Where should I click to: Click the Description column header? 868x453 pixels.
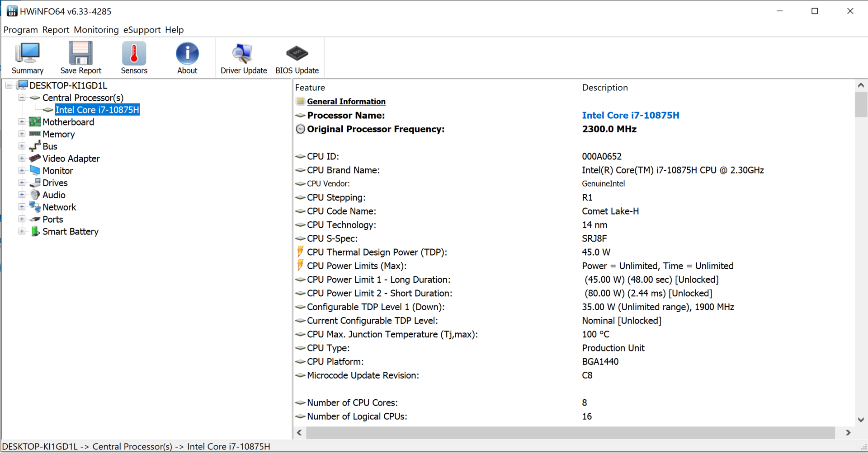click(605, 88)
